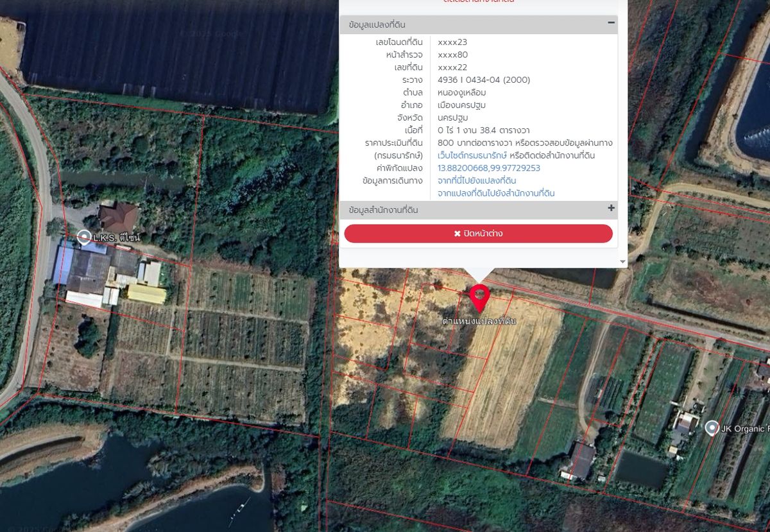Select the JK Organic place marker icon
The height and width of the screenshot is (532, 770).
pos(712,428)
